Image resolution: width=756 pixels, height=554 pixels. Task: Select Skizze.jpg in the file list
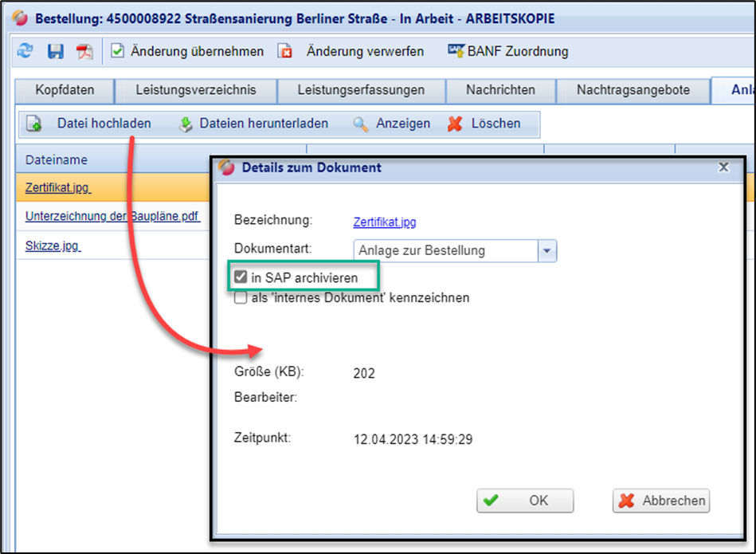(53, 246)
